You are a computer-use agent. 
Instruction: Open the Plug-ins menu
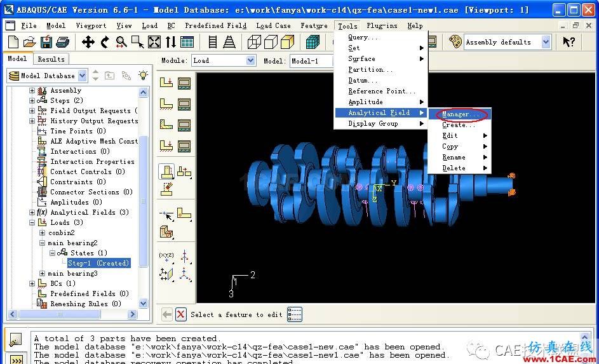(x=382, y=25)
